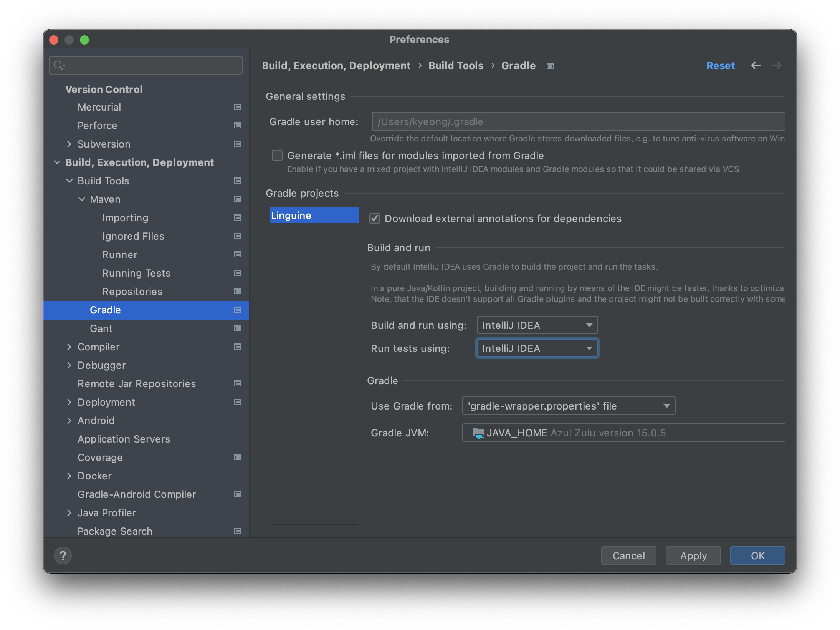Select Remote Jar Repositories page

pyautogui.click(x=146, y=384)
